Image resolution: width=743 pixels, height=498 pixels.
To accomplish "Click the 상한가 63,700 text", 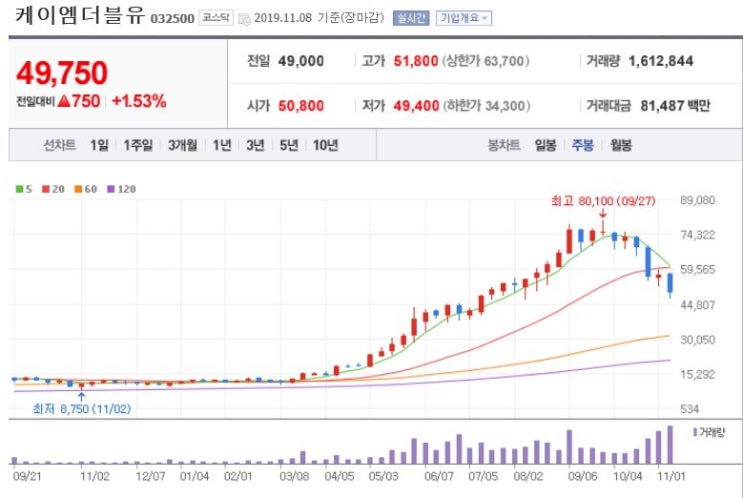I will [486, 61].
